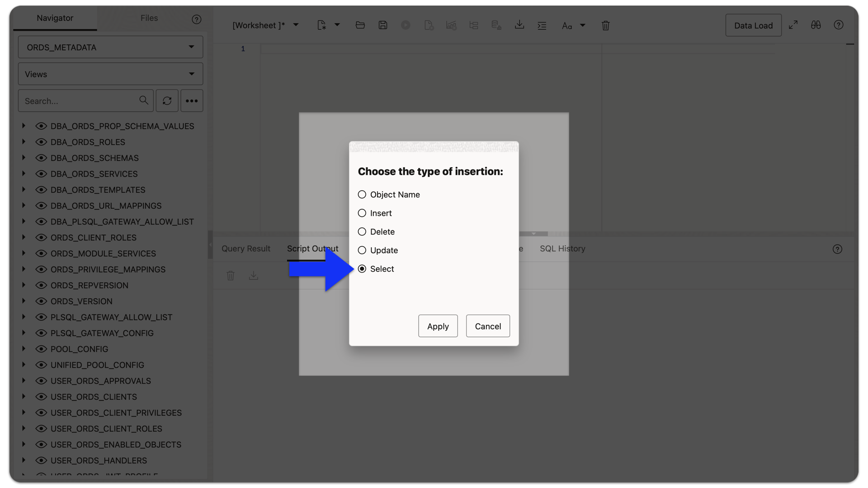
Task: Expand the DBA_ORDS_SERVICES tree node
Action: click(24, 174)
